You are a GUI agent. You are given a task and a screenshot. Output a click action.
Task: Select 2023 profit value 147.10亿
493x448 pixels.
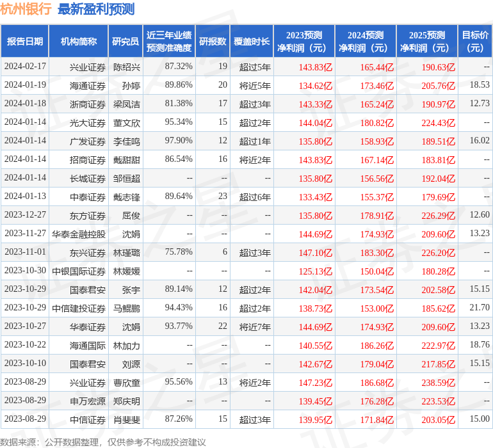(316, 252)
